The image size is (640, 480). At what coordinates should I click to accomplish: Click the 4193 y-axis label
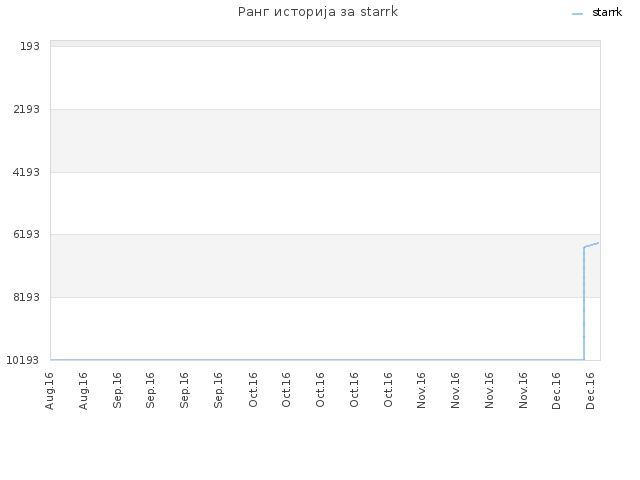(x=27, y=172)
